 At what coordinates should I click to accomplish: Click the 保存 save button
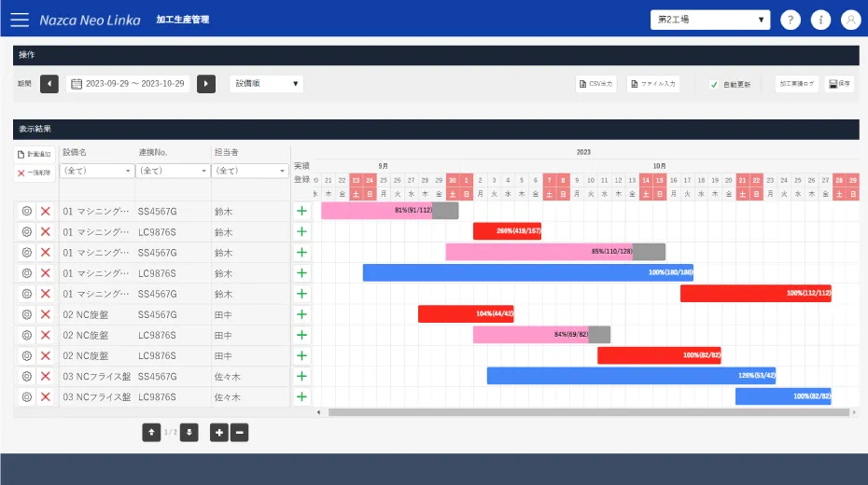click(839, 84)
